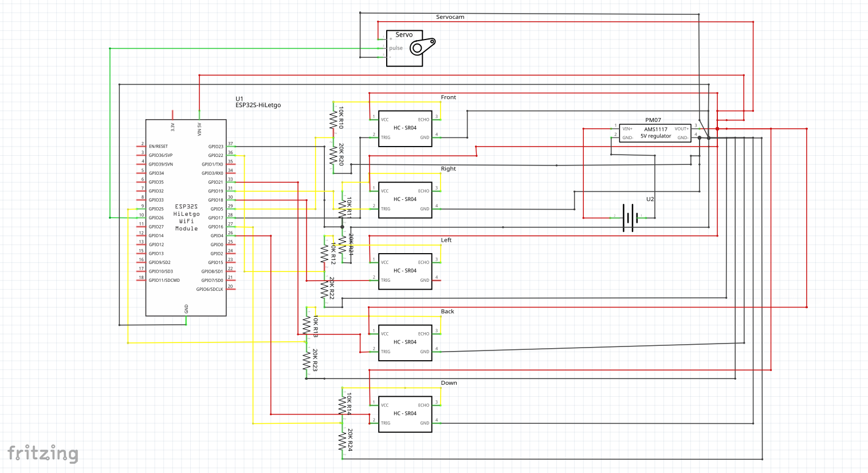The width and height of the screenshot is (868, 473).
Task: Select the 10K R10 resistor
Action: coord(333,120)
